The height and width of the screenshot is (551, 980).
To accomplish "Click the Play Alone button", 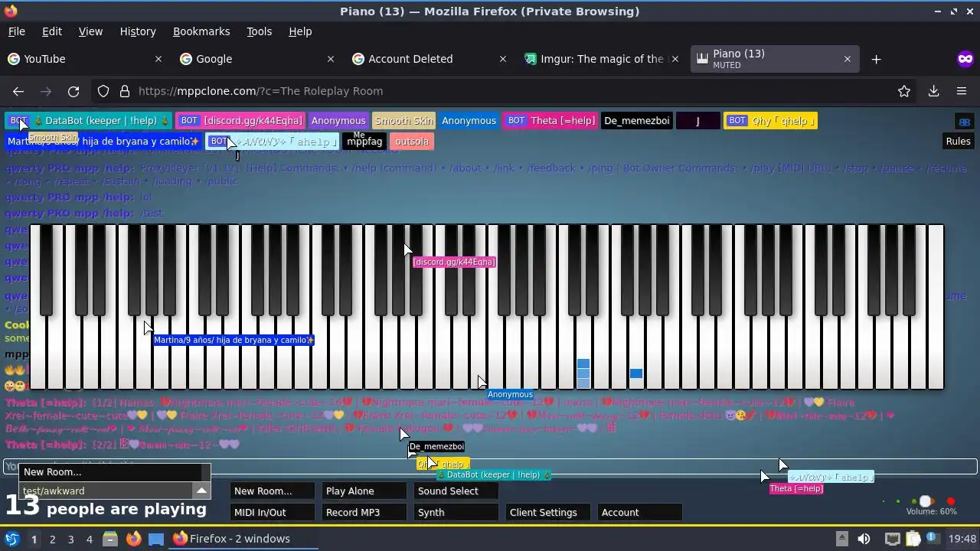I will (364, 491).
